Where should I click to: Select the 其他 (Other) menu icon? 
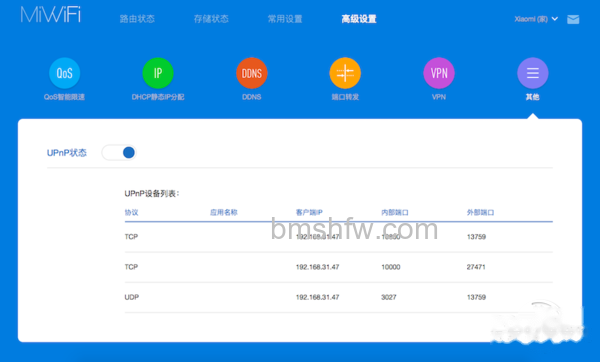click(533, 73)
